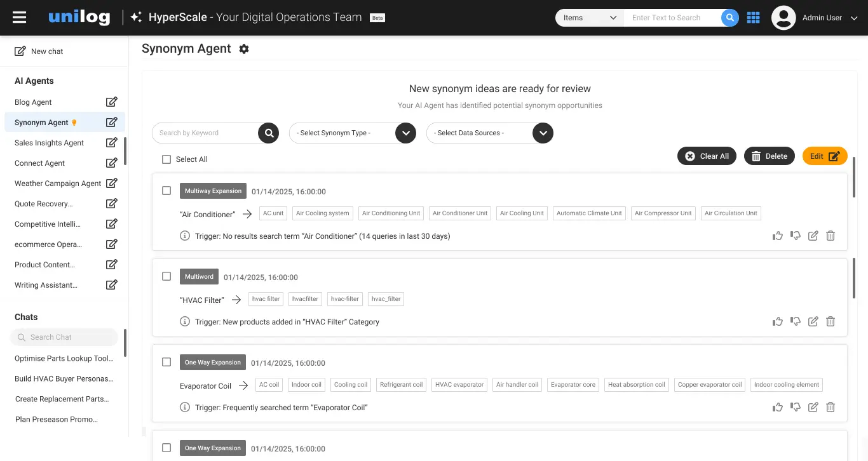Click the Clear All button
The height and width of the screenshot is (461, 868).
(707, 156)
